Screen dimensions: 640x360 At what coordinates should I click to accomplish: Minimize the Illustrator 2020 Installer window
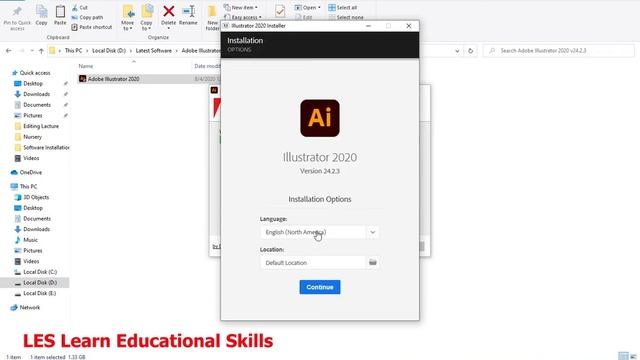(x=368, y=26)
